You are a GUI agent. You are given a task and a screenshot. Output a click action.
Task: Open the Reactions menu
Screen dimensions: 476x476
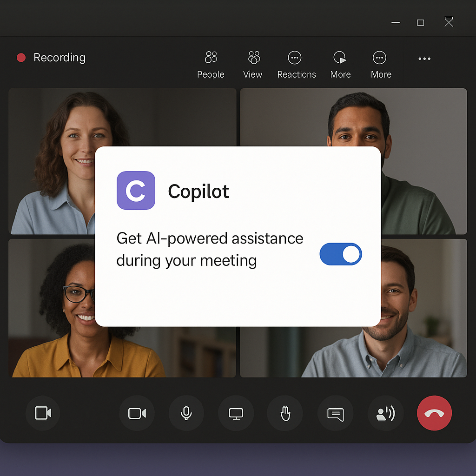pyautogui.click(x=296, y=65)
